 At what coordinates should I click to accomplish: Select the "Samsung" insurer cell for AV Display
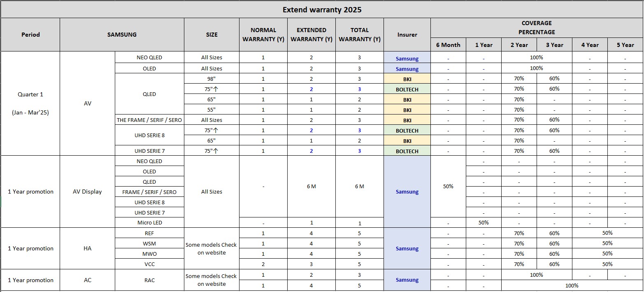[x=407, y=192]
